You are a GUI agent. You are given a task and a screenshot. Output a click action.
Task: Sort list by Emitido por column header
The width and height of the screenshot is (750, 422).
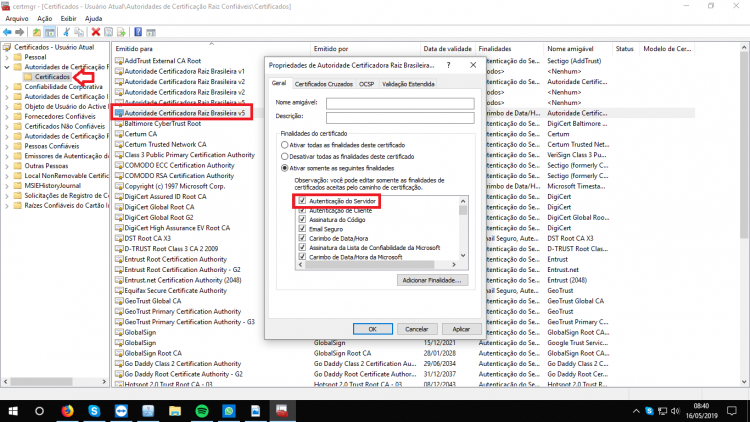pyautogui.click(x=364, y=49)
